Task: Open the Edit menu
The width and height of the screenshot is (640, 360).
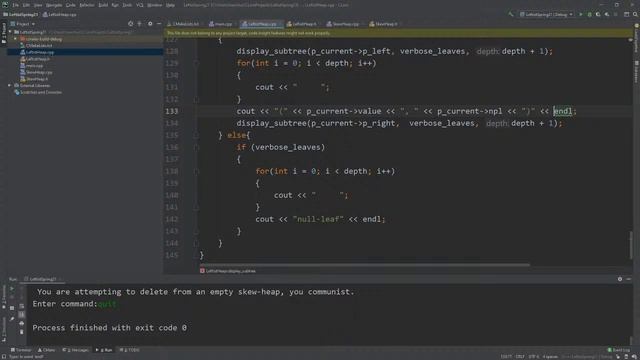Action: 26,5
